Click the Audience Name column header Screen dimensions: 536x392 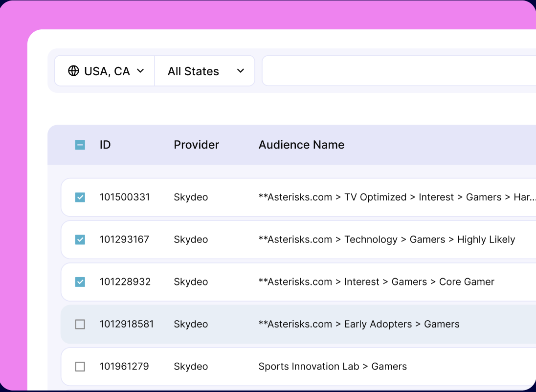(x=301, y=145)
